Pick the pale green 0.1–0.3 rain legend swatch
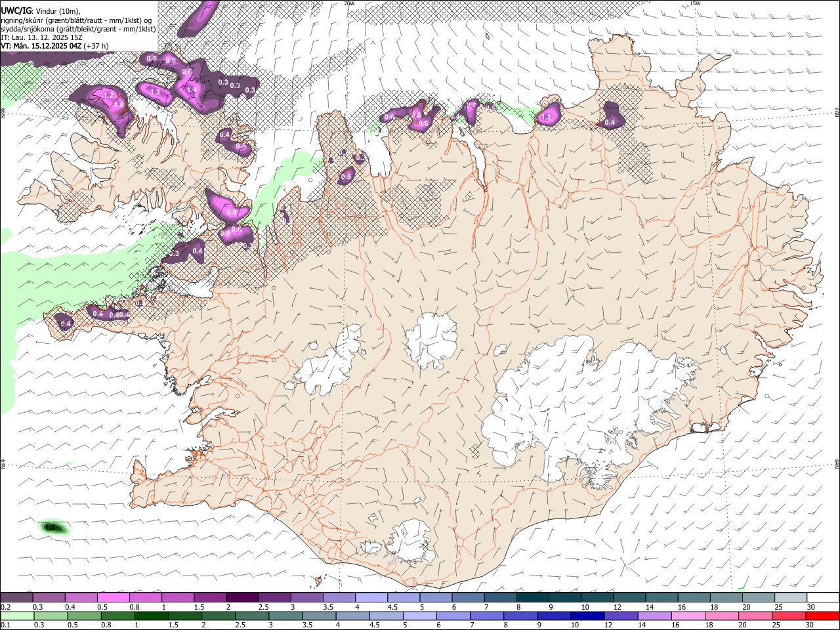 click(x=17, y=616)
